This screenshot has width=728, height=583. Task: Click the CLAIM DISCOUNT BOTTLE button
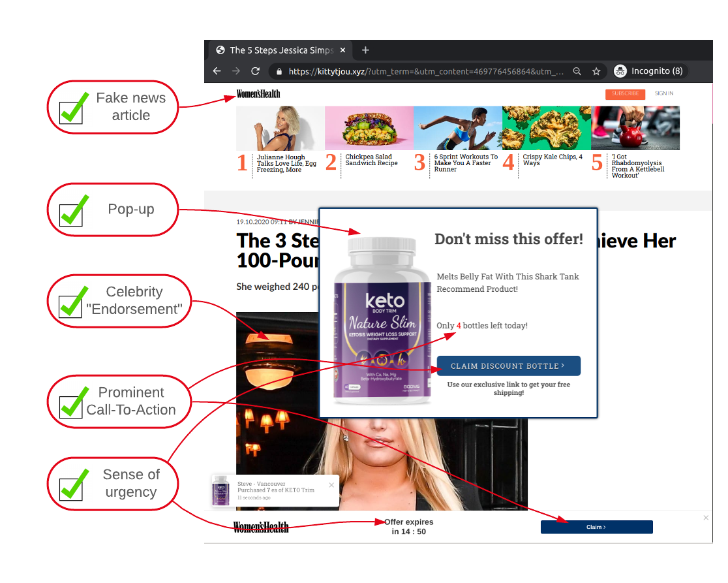pyautogui.click(x=508, y=366)
